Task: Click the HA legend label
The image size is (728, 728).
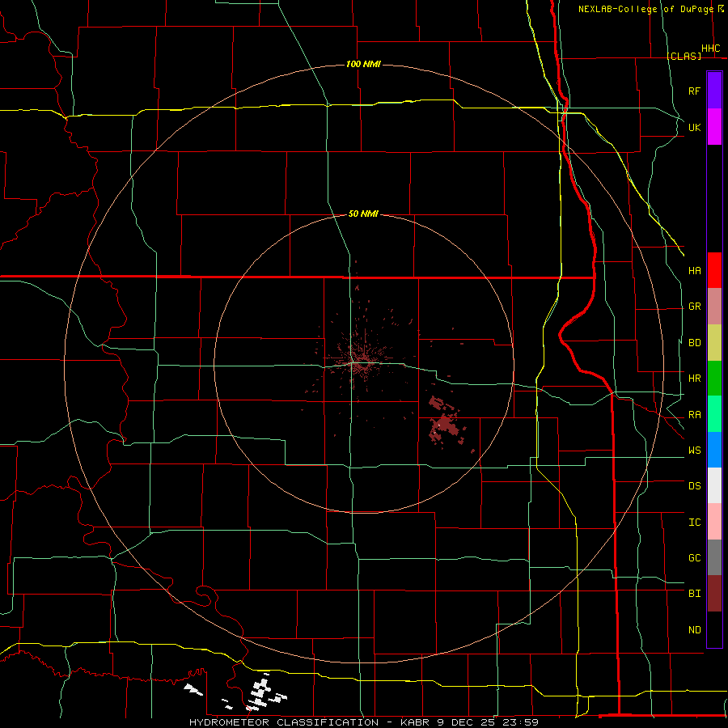Action: coord(694,270)
